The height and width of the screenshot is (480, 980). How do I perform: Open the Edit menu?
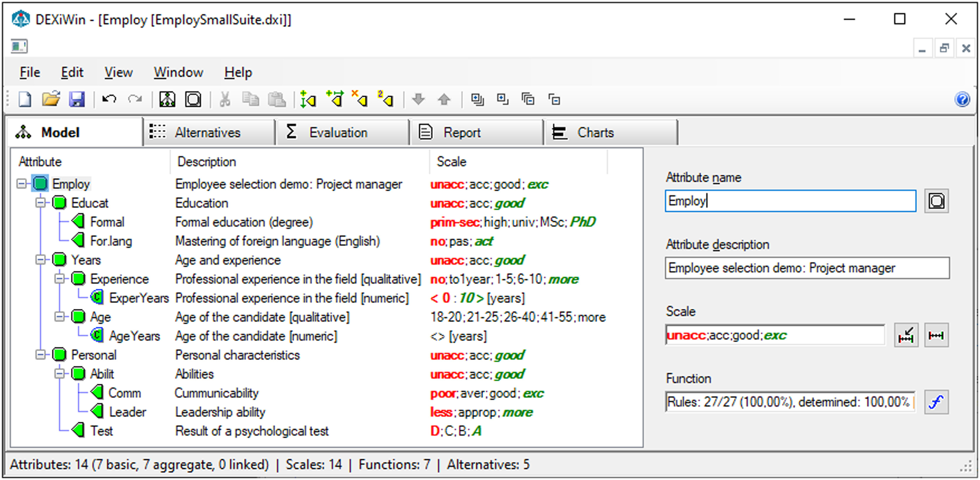(72, 72)
